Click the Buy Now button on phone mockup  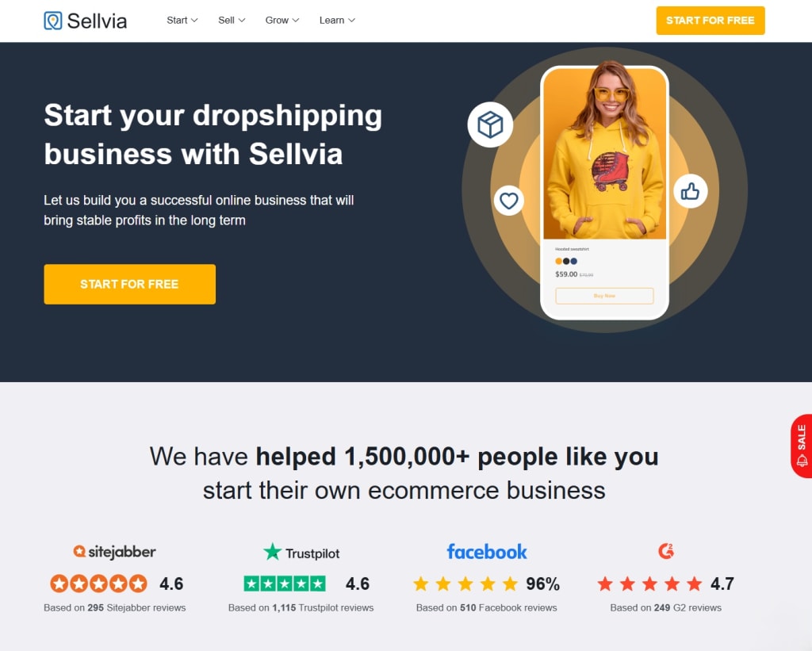pyautogui.click(x=604, y=296)
